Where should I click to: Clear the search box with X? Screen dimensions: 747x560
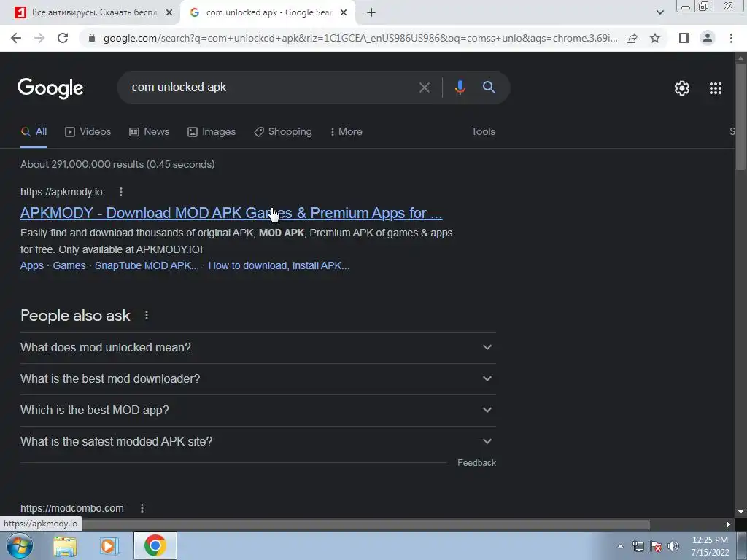424,87
